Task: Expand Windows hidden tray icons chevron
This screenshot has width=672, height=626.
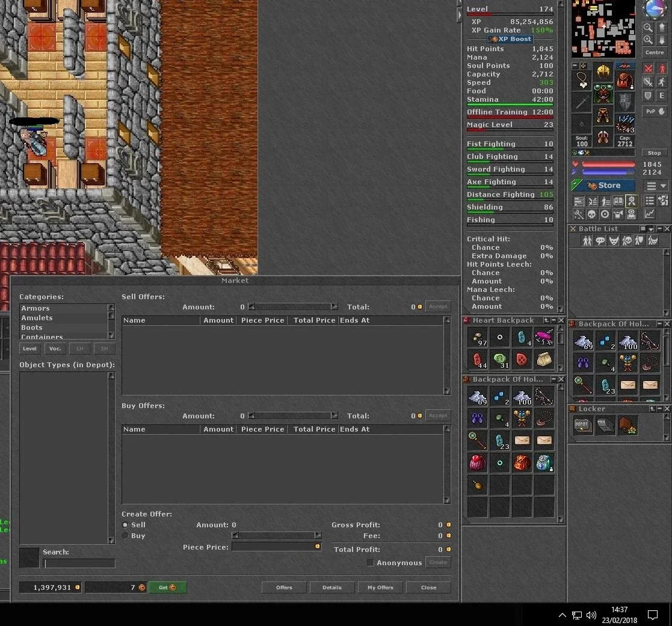Action: [x=563, y=615]
